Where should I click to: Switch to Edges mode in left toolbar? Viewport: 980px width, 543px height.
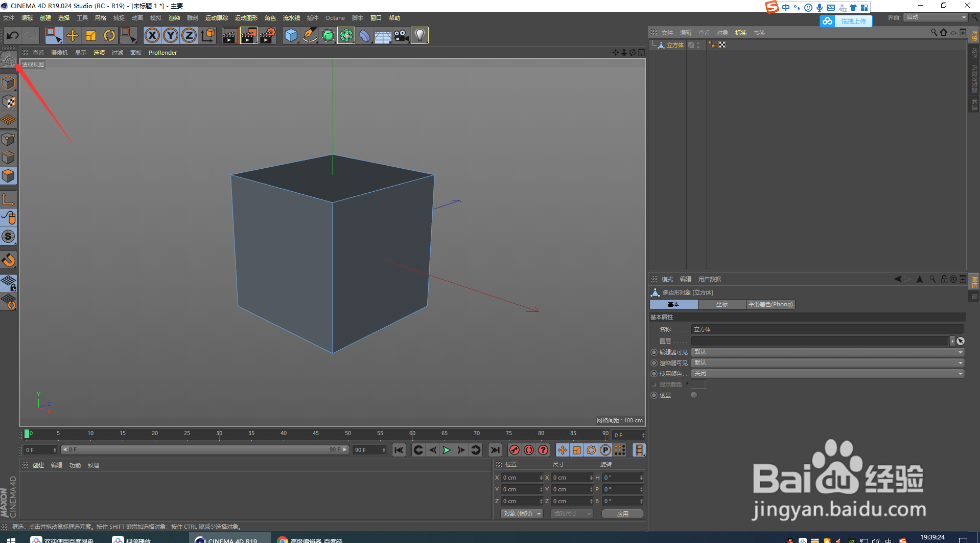(9, 157)
